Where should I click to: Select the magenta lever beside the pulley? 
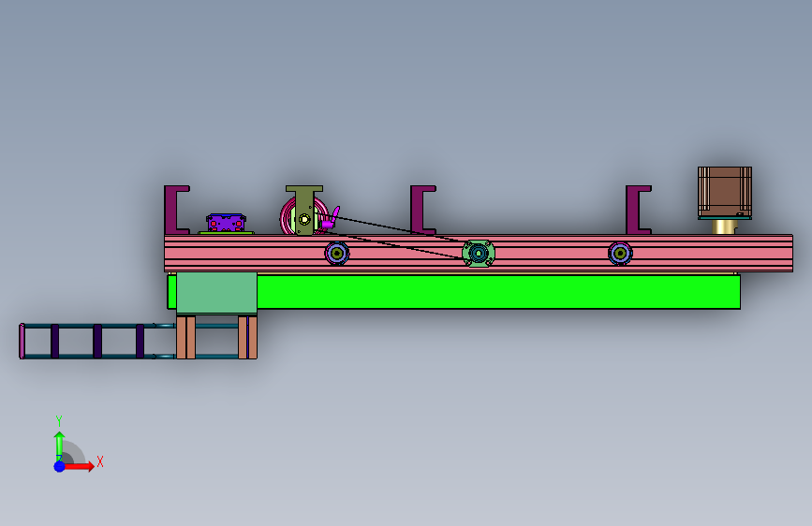coord(330,218)
